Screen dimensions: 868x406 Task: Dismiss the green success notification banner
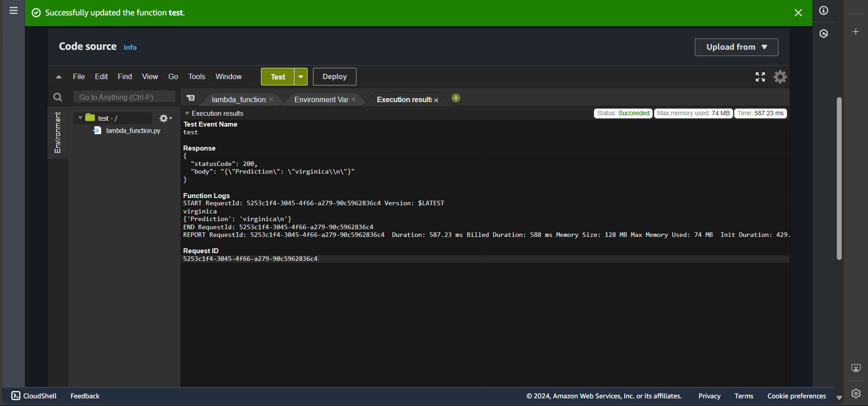798,13
